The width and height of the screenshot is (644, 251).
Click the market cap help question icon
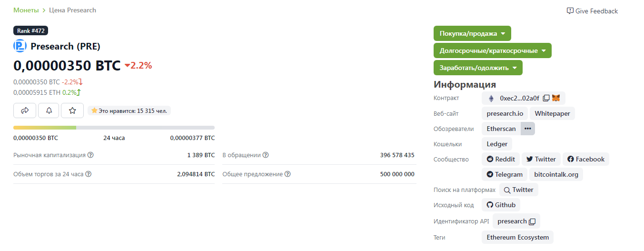(90, 155)
